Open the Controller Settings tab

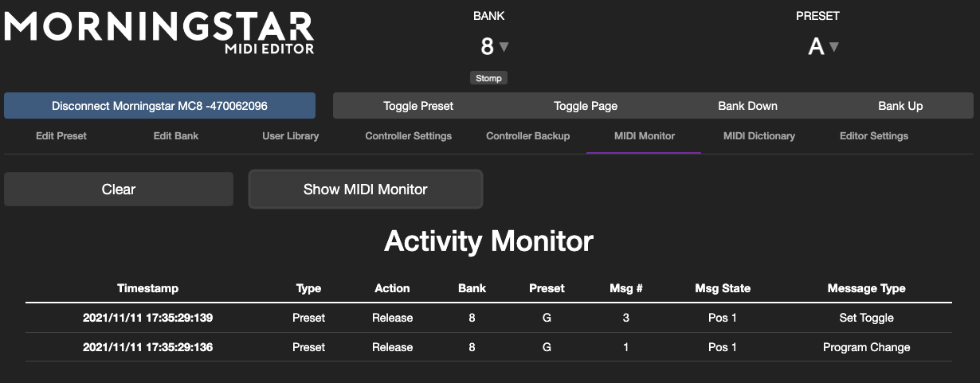click(x=408, y=136)
